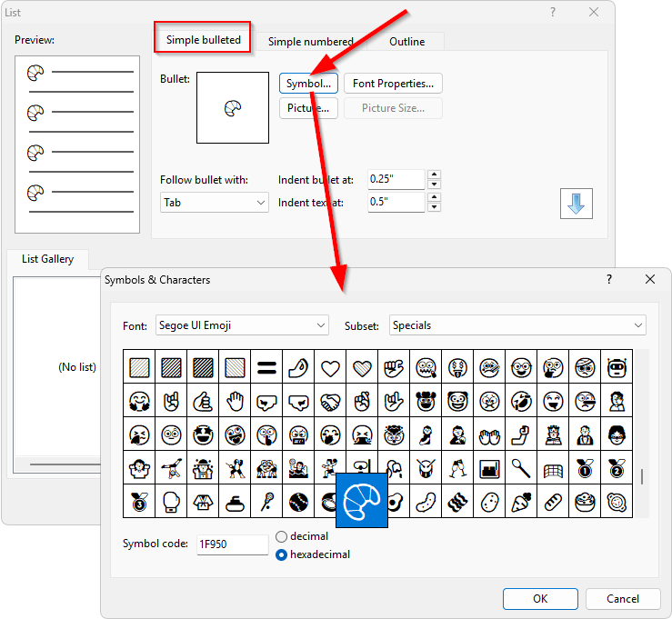The image size is (672, 619).
Task: Select the first light-hatched square symbol
Action: (x=139, y=367)
